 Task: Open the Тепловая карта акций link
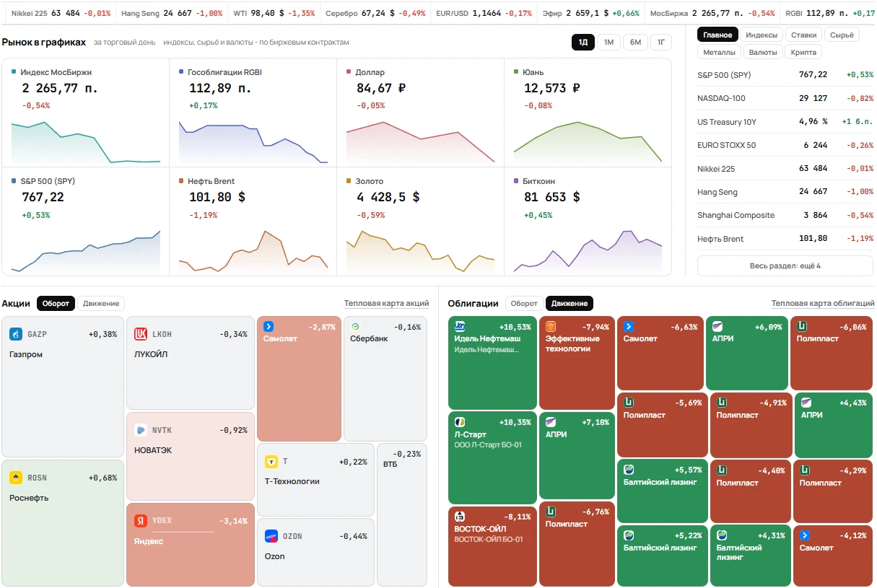[386, 304]
